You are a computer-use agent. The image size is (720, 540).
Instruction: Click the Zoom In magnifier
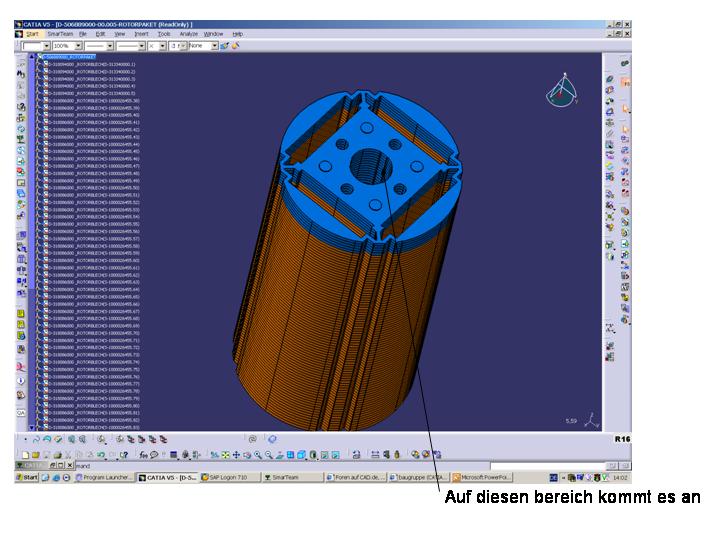coord(258,455)
